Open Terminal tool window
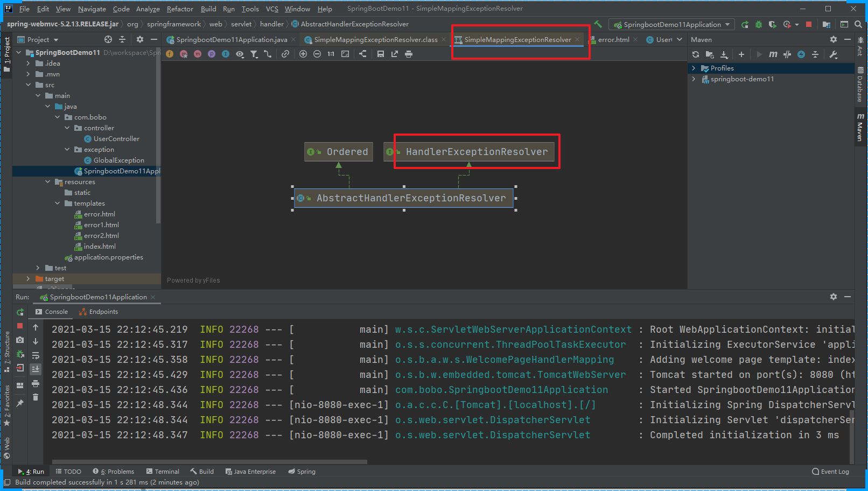Viewport: 868px width, 491px height. click(162, 472)
